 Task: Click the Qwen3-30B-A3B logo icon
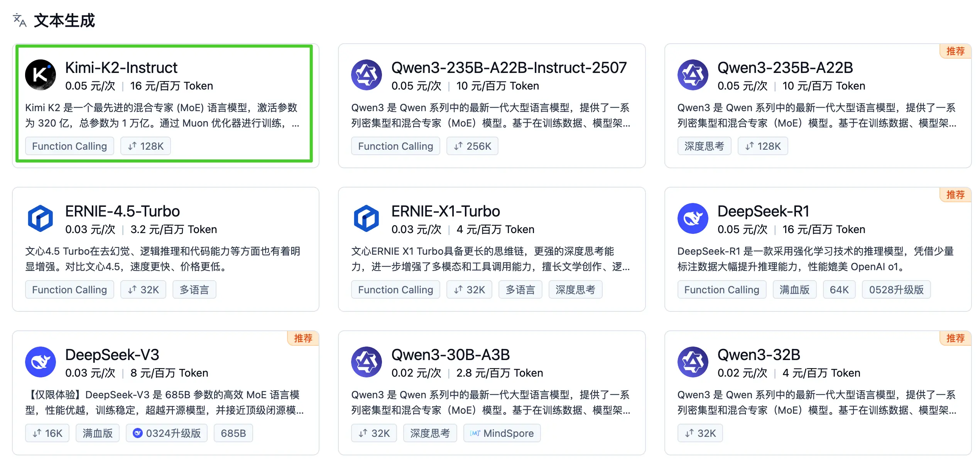pos(367,362)
